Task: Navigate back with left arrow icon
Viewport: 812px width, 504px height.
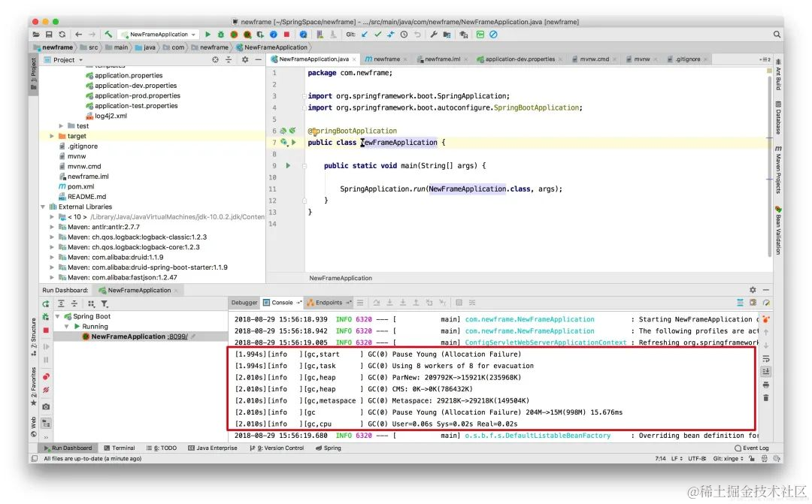Action: tap(79, 34)
